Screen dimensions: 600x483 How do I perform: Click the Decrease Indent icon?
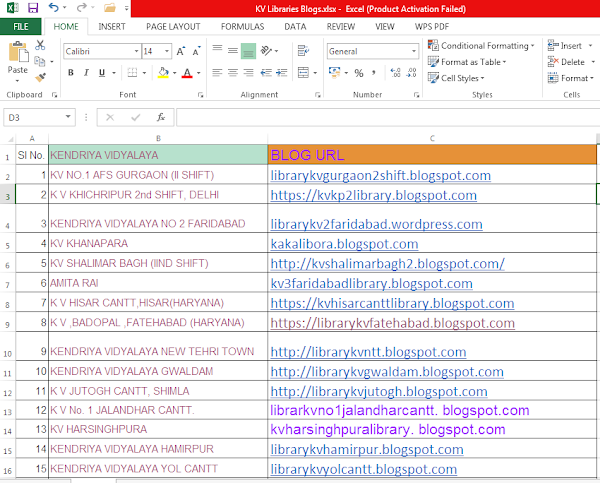pos(266,73)
